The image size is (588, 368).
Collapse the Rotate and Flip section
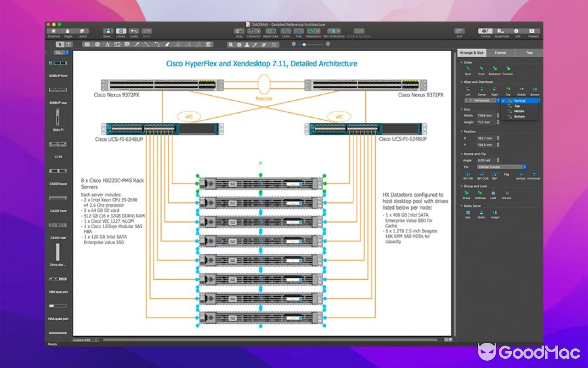pyautogui.click(x=462, y=154)
